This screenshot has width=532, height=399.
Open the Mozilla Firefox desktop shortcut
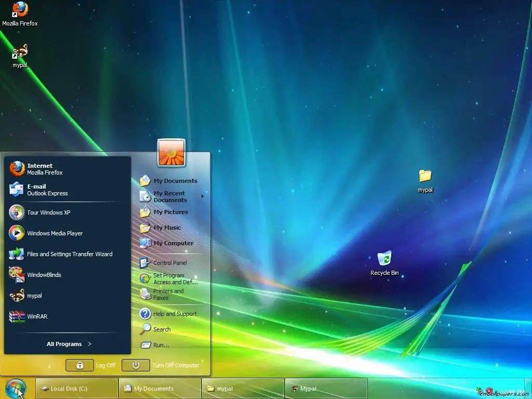click(20, 14)
